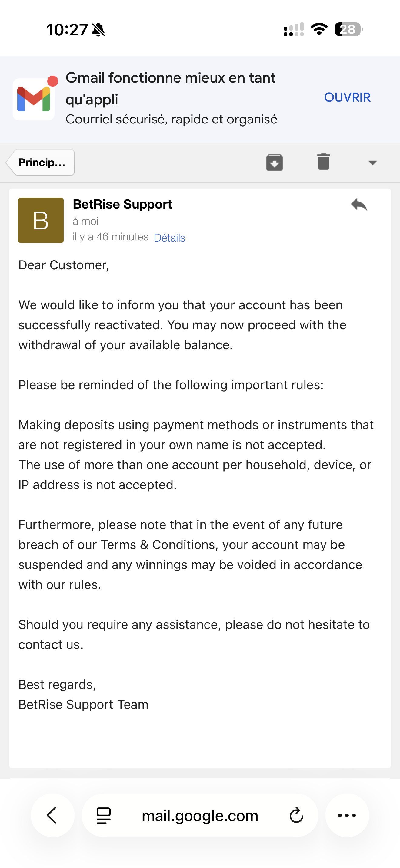Go back using the browser back arrow
This screenshot has width=400, height=868.
point(52,815)
